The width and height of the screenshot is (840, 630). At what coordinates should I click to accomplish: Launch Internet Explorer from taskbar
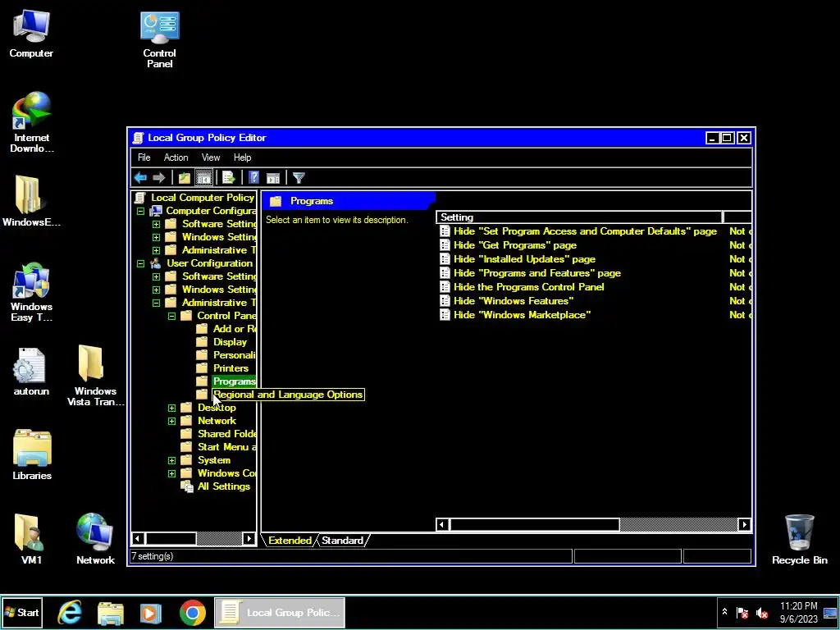pyautogui.click(x=71, y=612)
